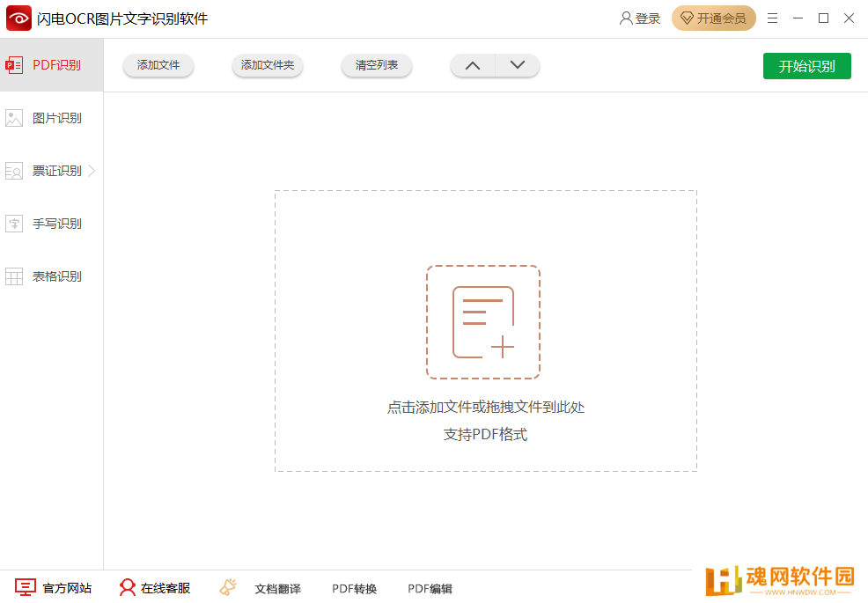The height and width of the screenshot is (603, 868).
Task: Close the 闪电OCR window
Action: click(x=849, y=18)
